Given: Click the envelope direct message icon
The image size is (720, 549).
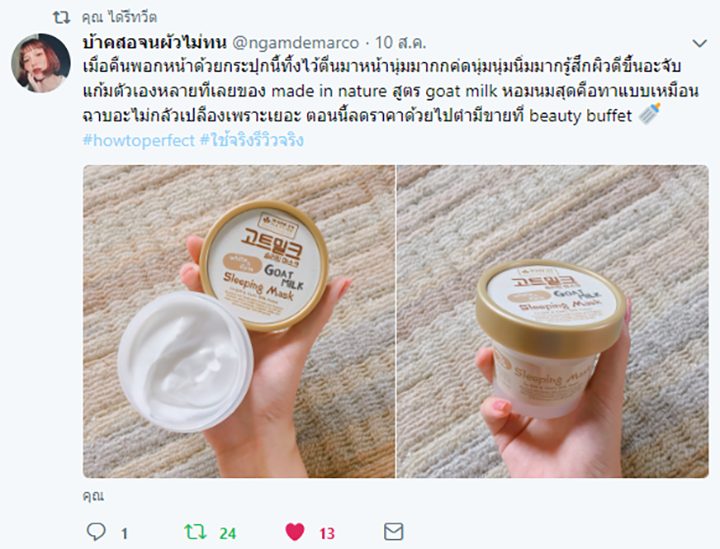Looking at the screenshot, I should [394, 532].
